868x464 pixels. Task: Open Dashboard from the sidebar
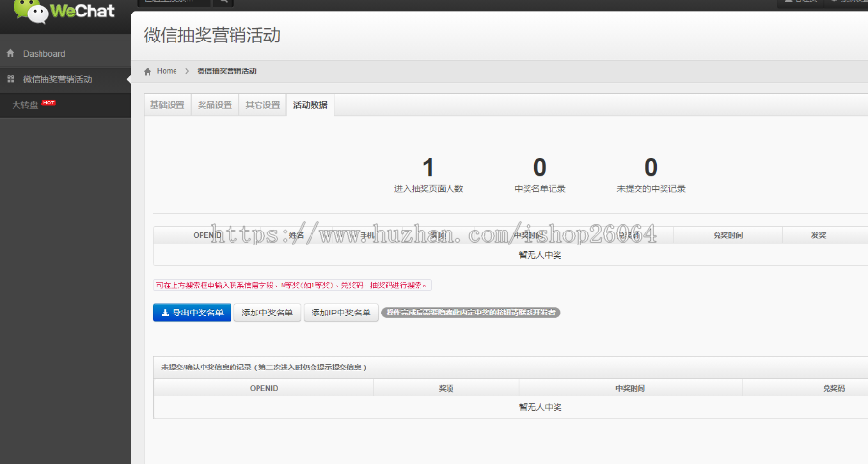click(44, 54)
